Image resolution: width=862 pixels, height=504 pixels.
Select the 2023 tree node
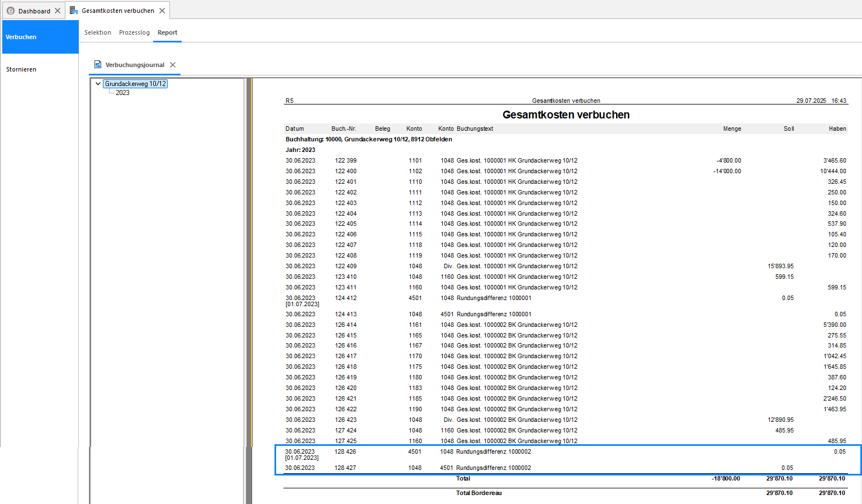pyautogui.click(x=122, y=93)
